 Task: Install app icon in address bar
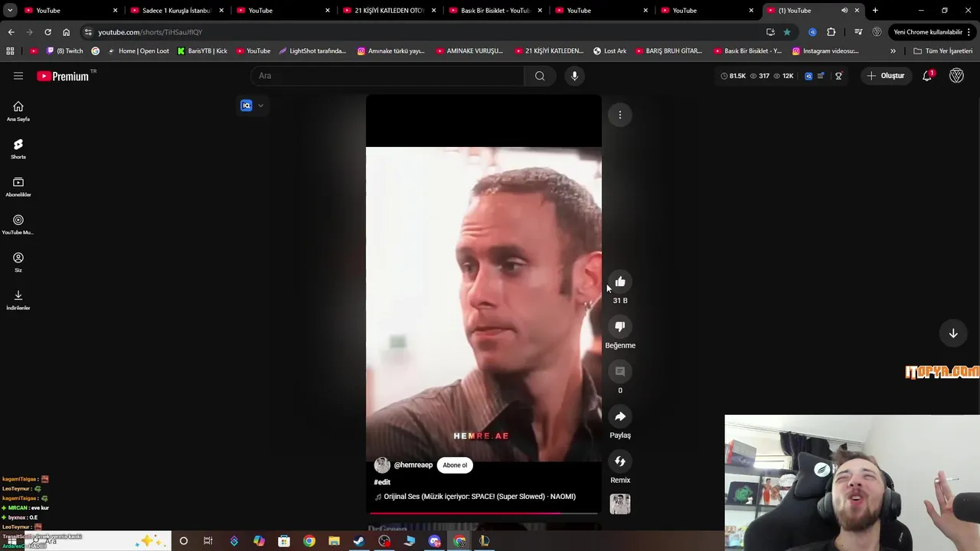[x=770, y=32]
